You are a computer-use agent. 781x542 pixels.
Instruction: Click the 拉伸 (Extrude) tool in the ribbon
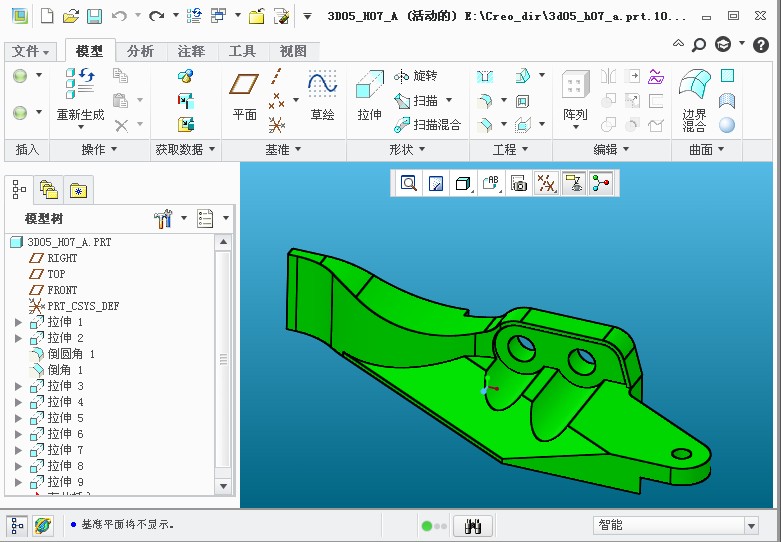pos(370,95)
